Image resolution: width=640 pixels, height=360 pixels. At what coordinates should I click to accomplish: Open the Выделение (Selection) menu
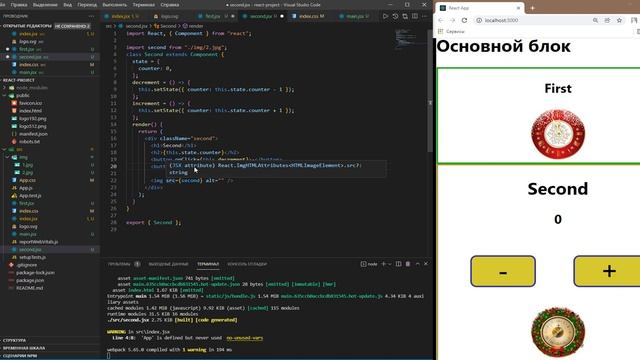pos(45,5)
